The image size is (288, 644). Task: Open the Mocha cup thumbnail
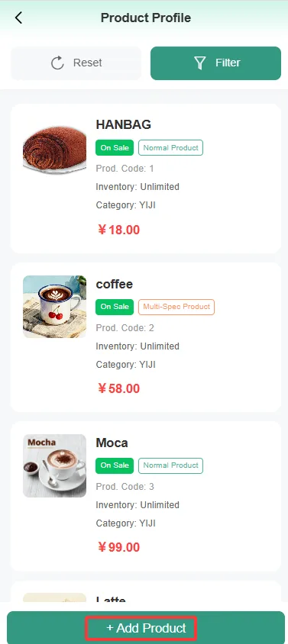(55, 465)
